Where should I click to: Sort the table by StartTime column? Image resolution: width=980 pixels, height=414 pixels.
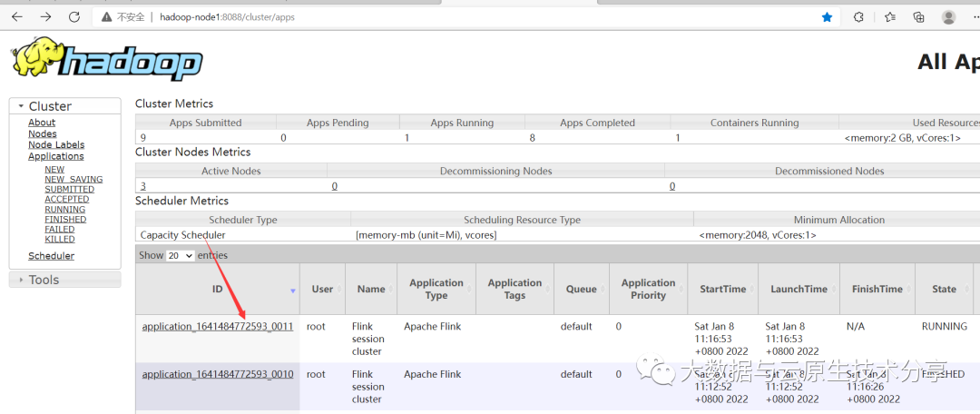click(722, 289)
